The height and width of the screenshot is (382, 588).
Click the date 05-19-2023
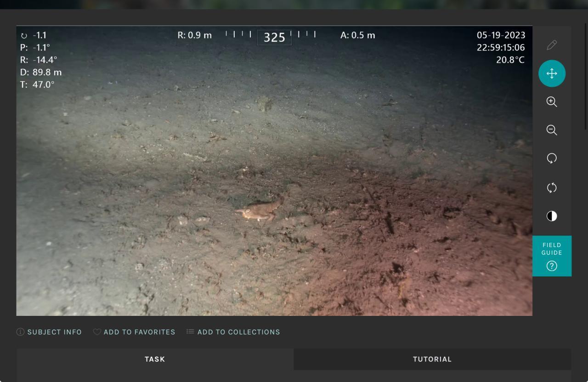501,35
